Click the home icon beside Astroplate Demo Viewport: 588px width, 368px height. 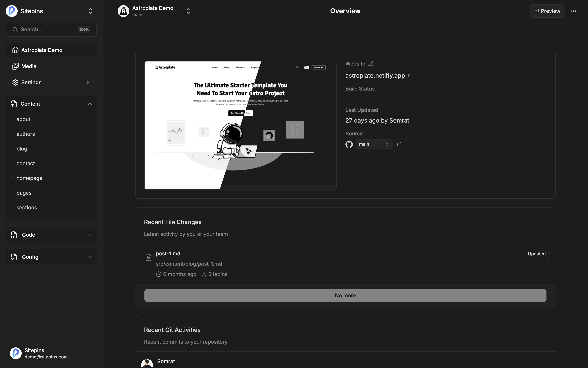point(15,50)
